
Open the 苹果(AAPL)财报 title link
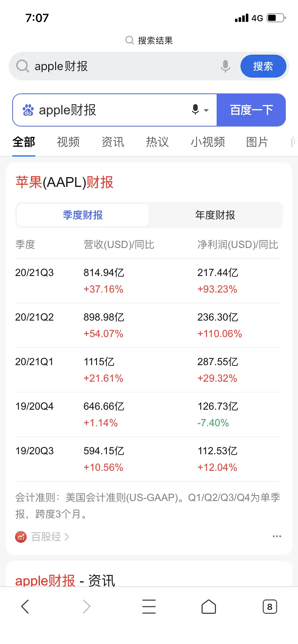64,182
